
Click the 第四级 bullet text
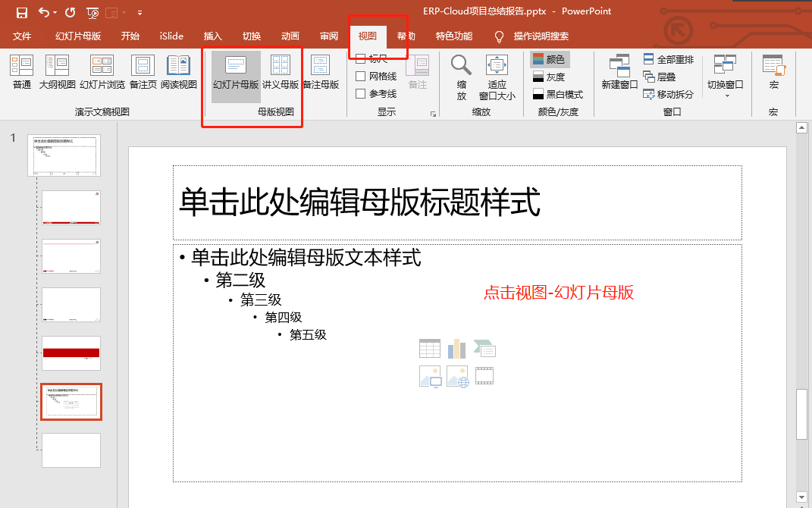tap(284, 317)
